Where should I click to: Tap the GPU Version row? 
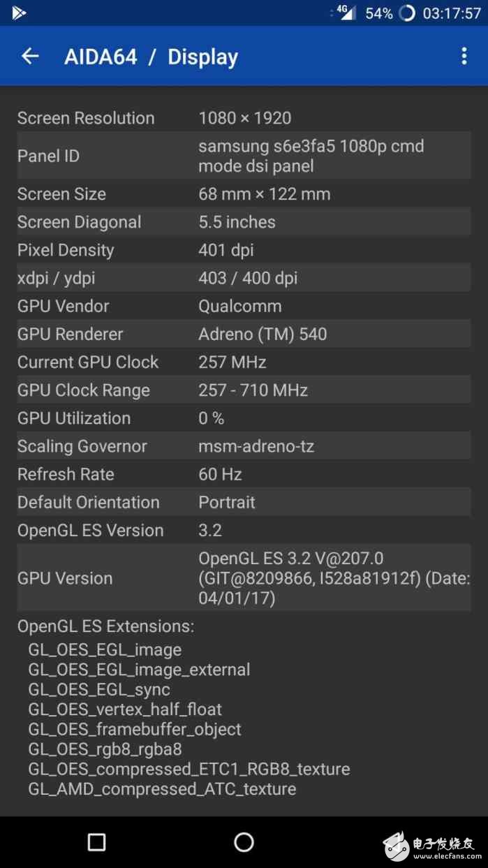click(244, 578)
